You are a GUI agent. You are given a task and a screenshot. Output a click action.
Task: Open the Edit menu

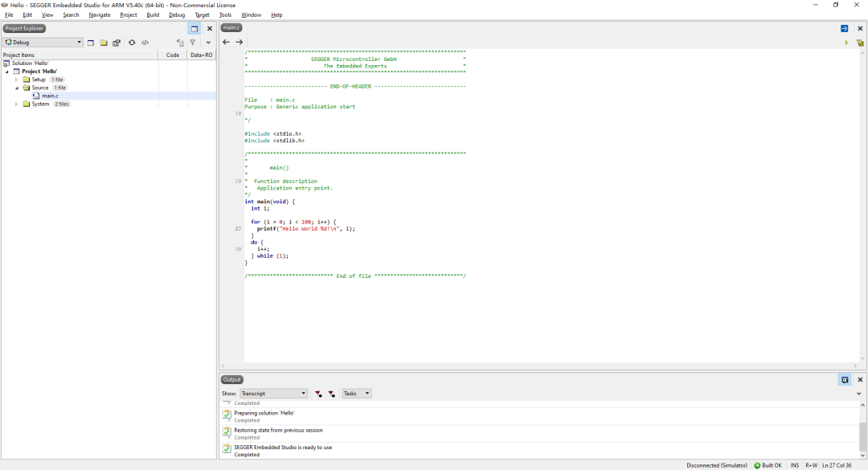(x=27, y=15)
